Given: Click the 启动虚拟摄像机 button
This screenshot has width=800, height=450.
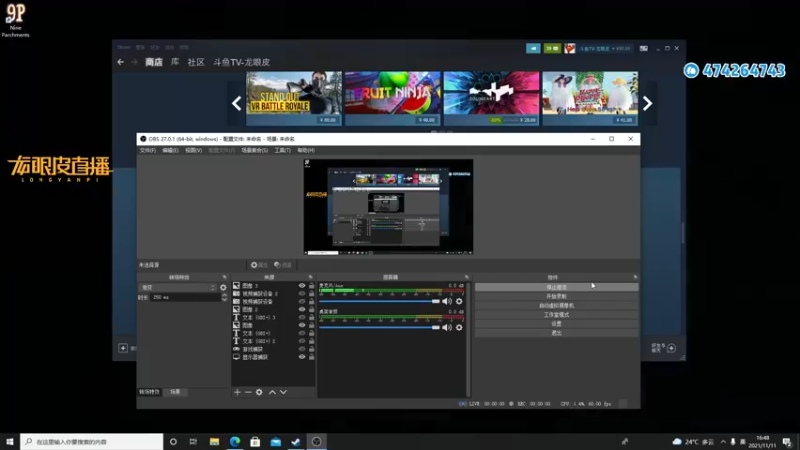Looking at the screenshot, I should click(556, 306).
